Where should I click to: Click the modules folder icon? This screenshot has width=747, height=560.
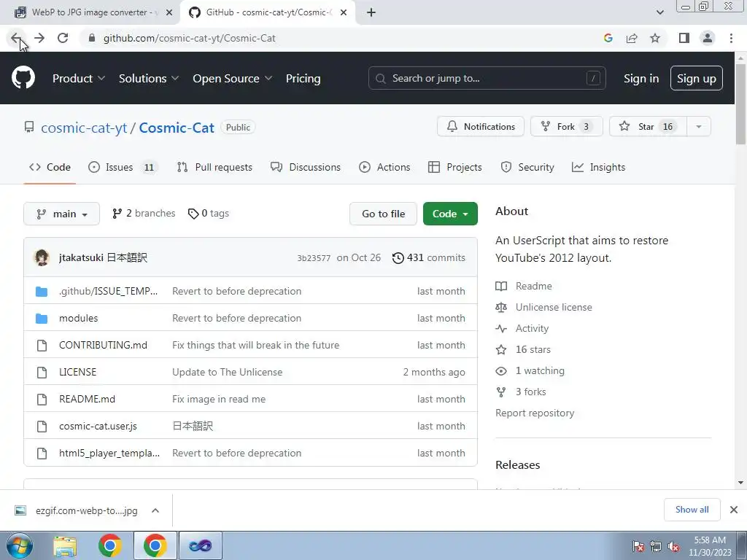[x=42, y=318]
